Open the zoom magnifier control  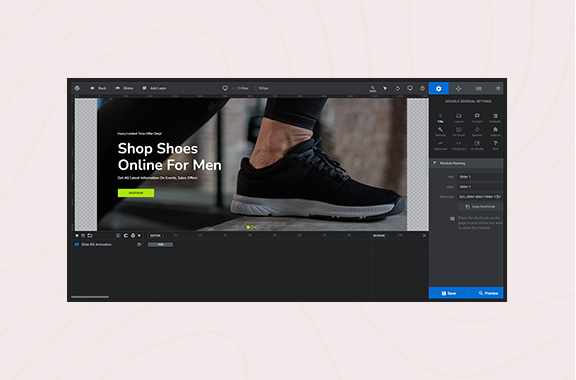[372, 89]
